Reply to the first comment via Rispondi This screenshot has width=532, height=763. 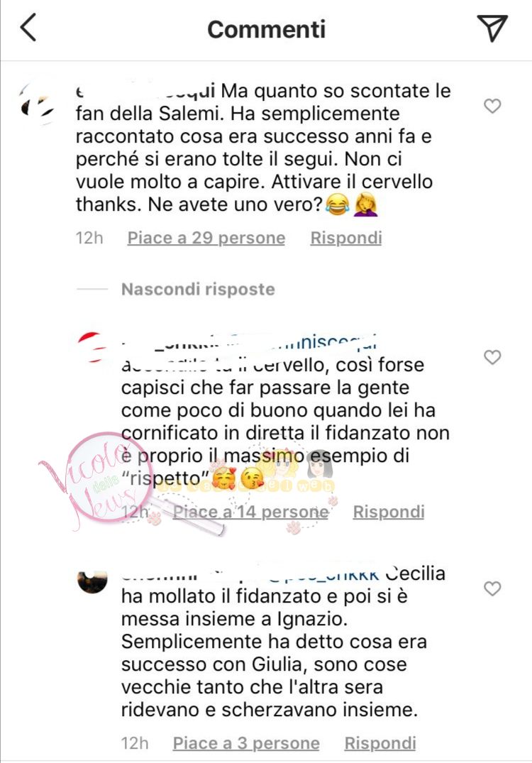click(x=346, y=238)
